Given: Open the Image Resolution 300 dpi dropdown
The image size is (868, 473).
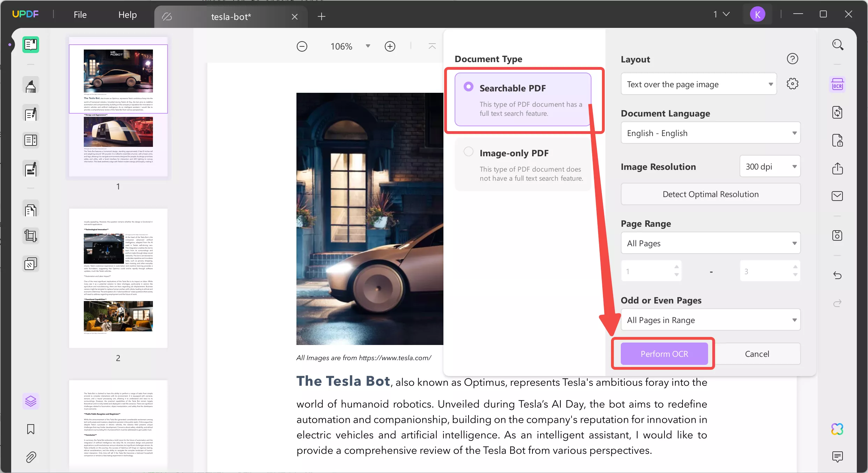Looking at the screenshot, I should [770, 166].
